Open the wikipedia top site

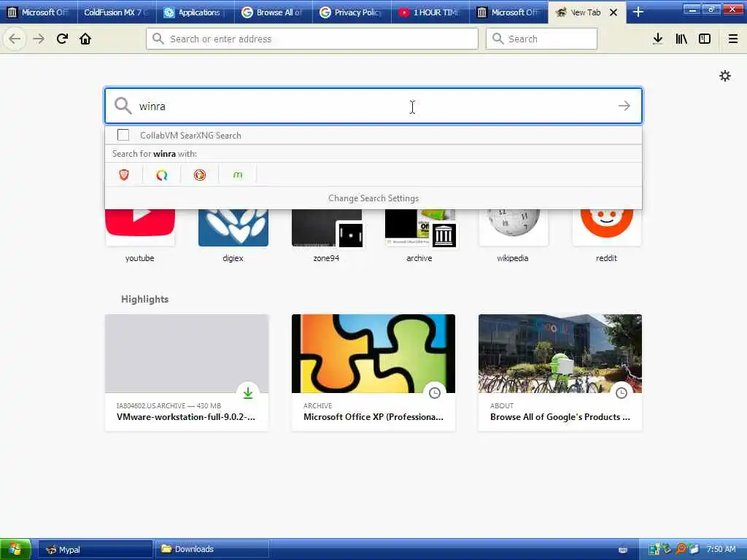[513, 236]
